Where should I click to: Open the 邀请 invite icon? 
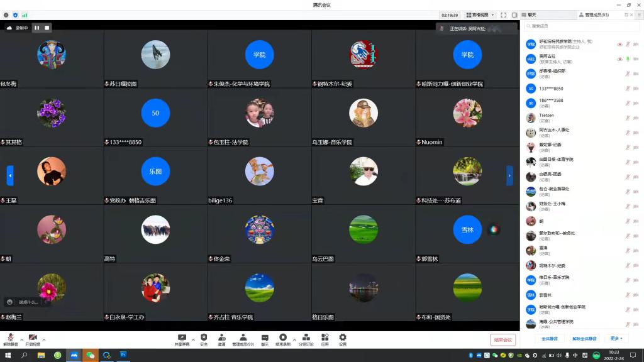[221, 339]
